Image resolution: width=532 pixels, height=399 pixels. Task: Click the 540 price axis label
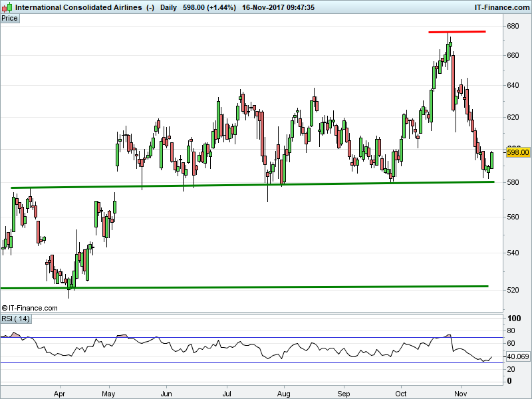tap(513, 253)
